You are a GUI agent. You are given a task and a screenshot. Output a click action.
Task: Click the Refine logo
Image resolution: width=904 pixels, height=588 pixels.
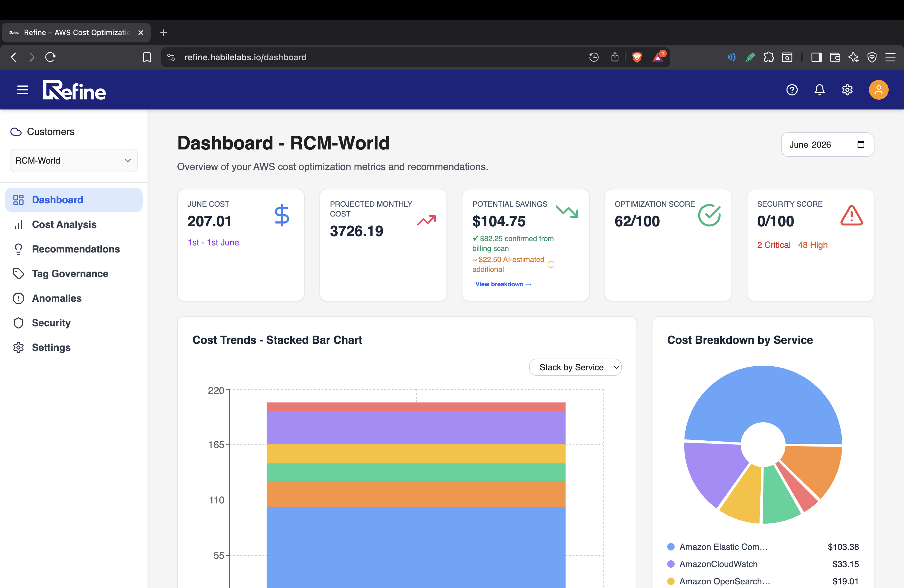pyautogui.click(x=74, y=90)
